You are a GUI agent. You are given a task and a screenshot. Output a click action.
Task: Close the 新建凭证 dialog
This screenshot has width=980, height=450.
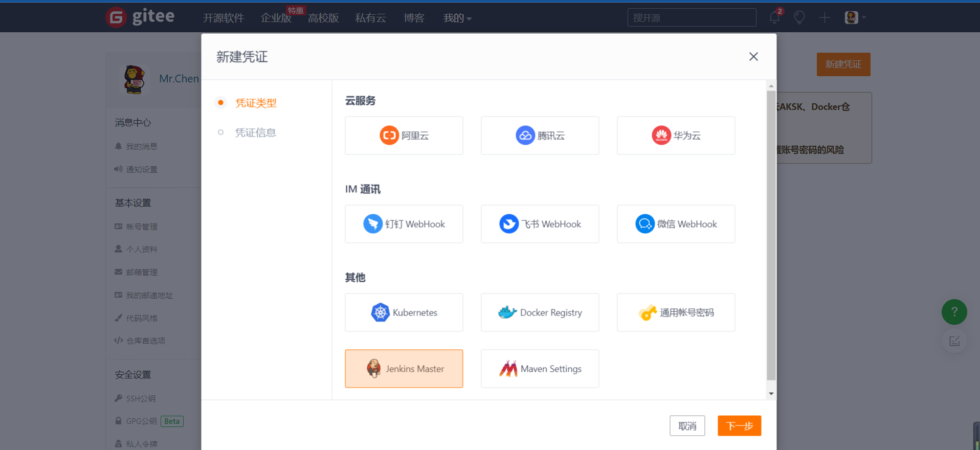coord(753,56)
